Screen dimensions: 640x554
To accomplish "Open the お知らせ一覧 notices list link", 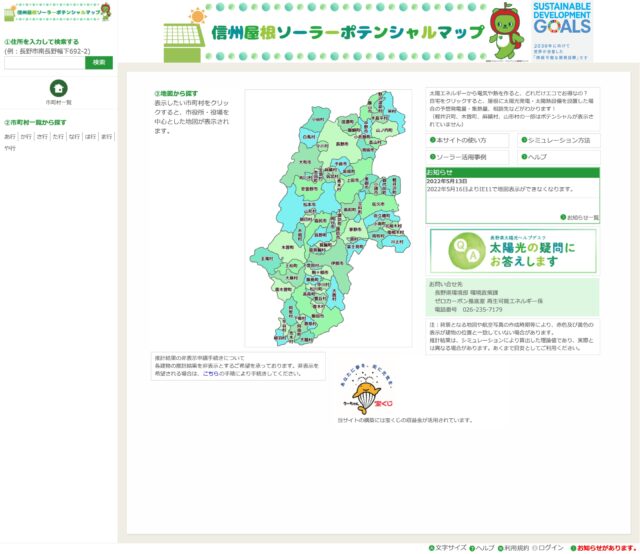I will click(580, 217).
